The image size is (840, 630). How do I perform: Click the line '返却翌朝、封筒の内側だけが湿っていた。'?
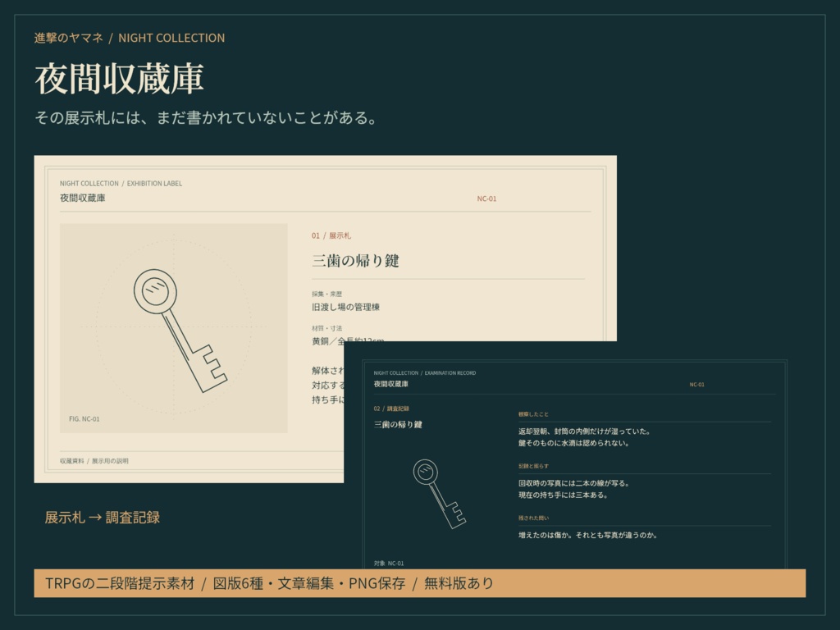click(584, 431)
